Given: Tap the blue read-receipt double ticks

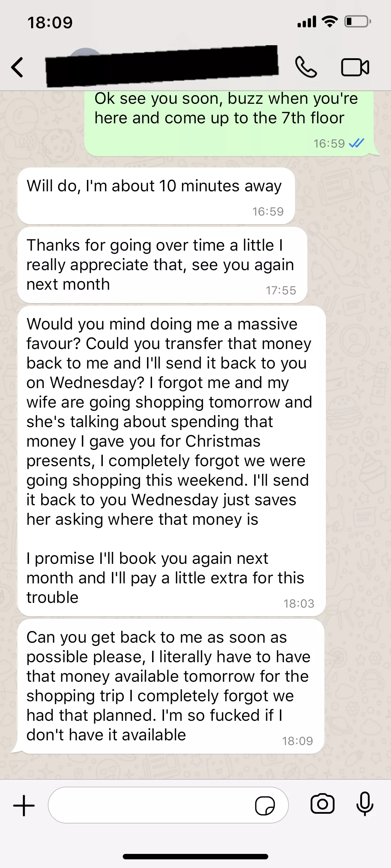Looking at the screenshot, I should click(356, 144).
